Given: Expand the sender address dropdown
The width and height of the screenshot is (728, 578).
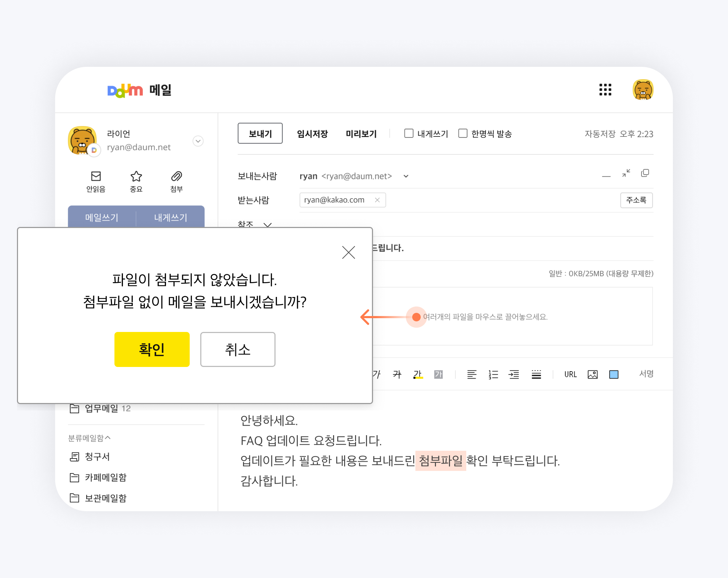Looking at the screenshot, I should [x=406, y=176].
